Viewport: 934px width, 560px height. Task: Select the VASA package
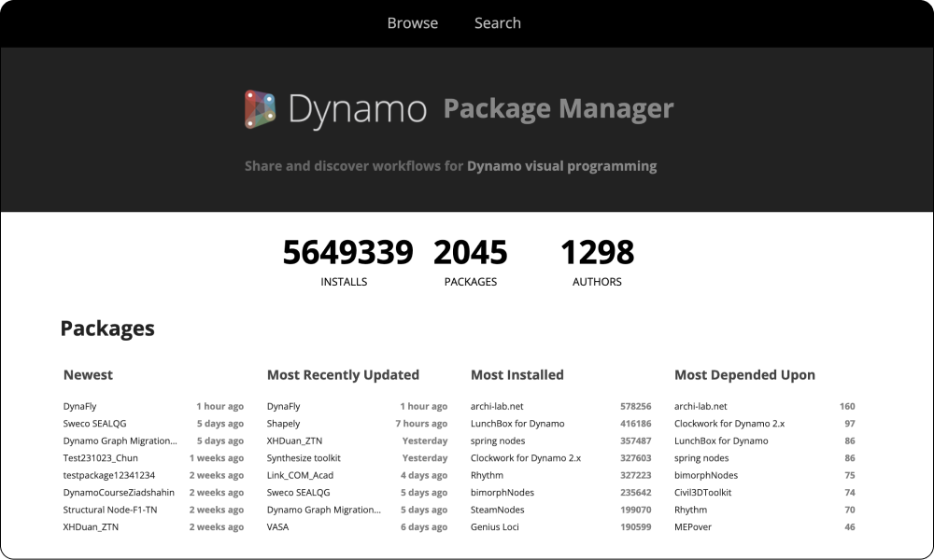tap(279, 527)
